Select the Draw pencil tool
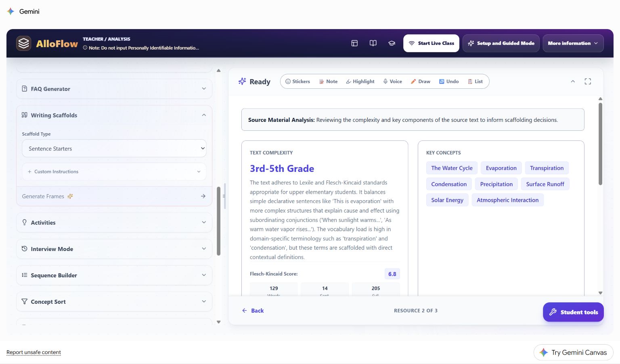The height and width of the screenshot is (364, 620). tap(420, 82)
